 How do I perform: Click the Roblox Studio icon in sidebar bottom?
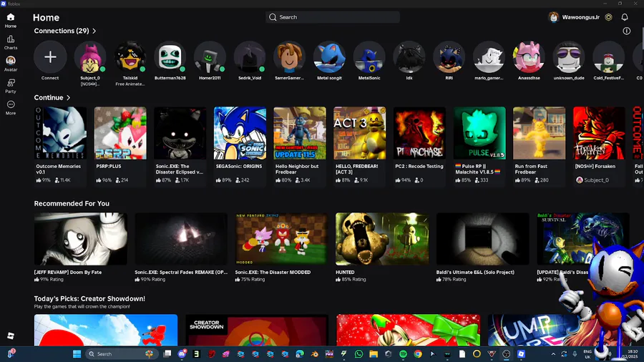pos(11,336)
